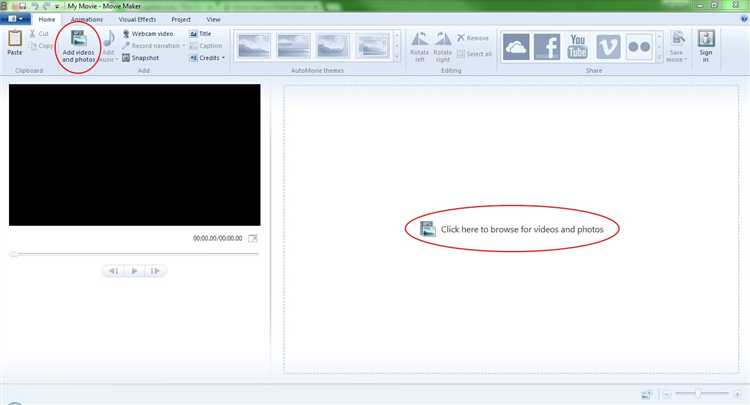750x405 pixels.
Task: Toggle full screen preview icon
Action: click(253, 238)
